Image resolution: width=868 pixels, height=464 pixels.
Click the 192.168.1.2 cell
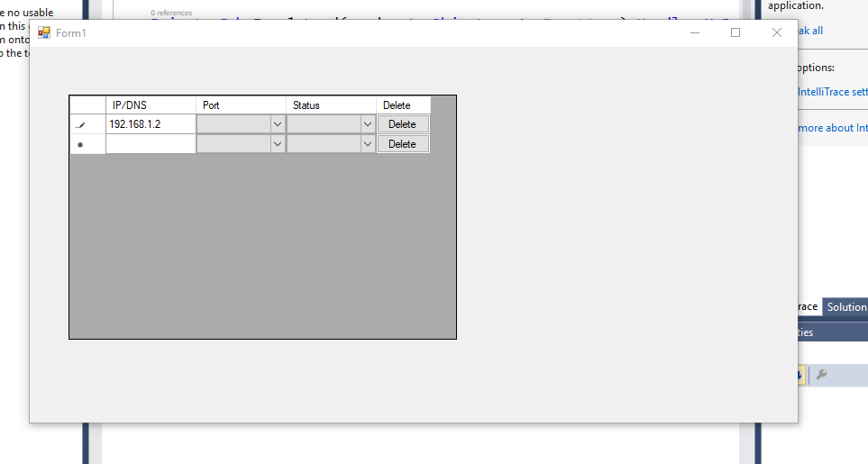(151, 124)
